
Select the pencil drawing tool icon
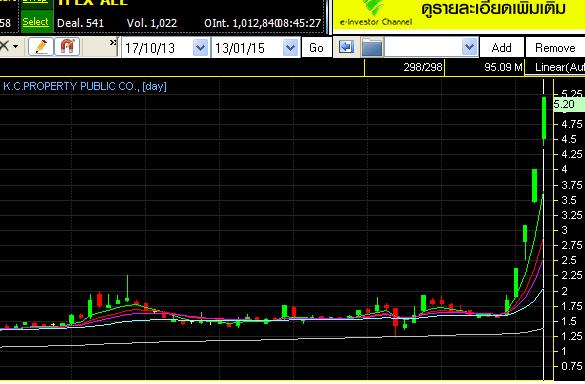point(41,47)
